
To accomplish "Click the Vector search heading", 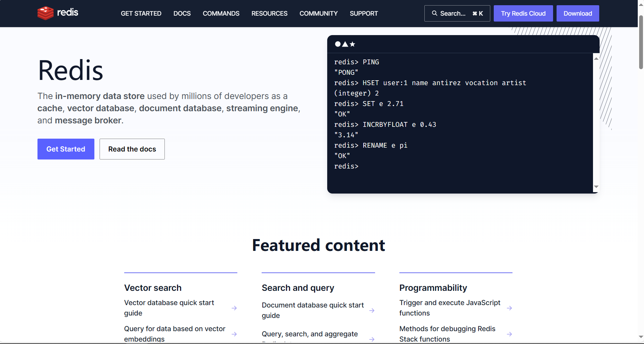I will pos(153,288).
